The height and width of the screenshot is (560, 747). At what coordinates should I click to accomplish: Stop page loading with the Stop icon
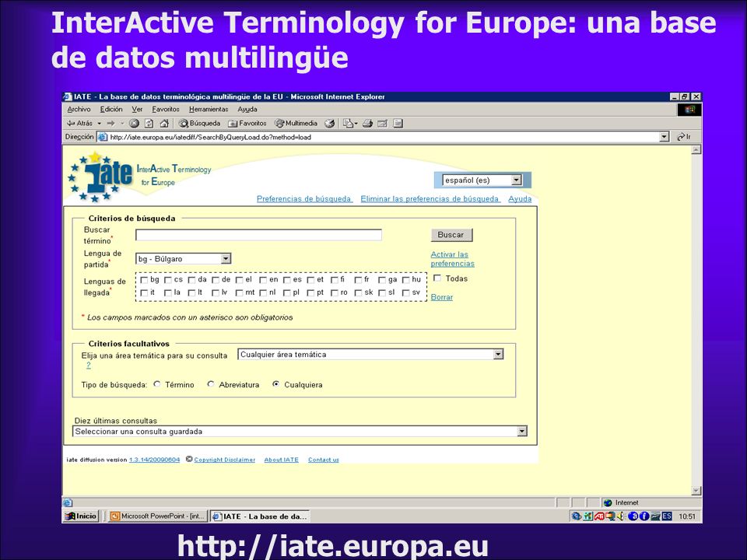point(135,124)
